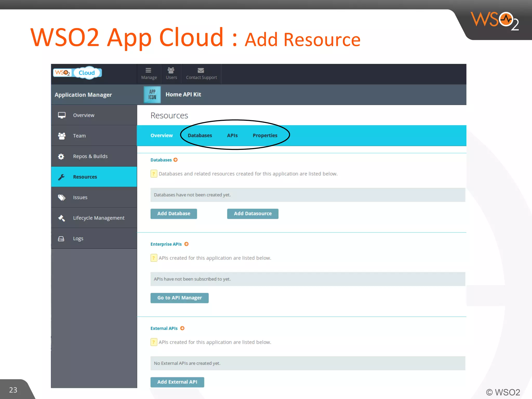Screen dimensions: 532x399
Task: Select Resources in the sidebar
Action: (94, 177)
